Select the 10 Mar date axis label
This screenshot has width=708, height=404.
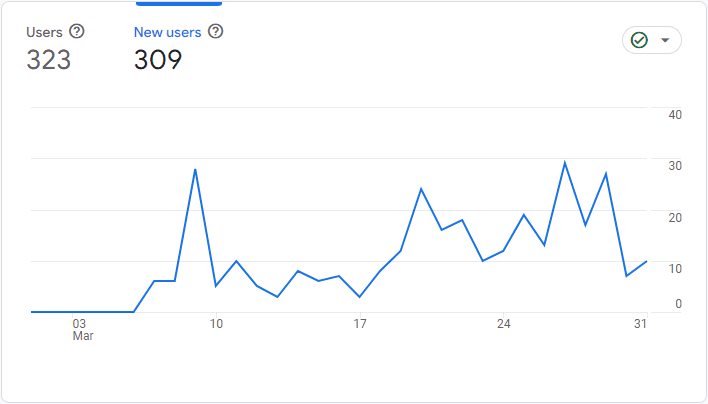click(216, 324)
